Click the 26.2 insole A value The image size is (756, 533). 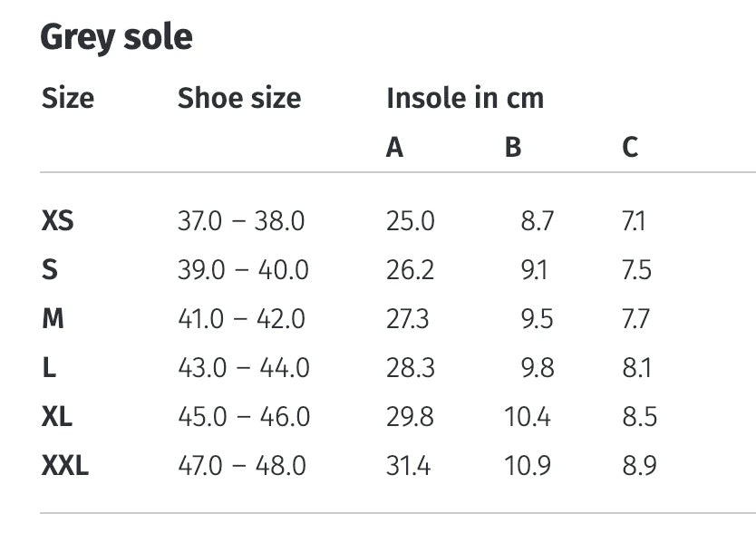pos(411,270)
